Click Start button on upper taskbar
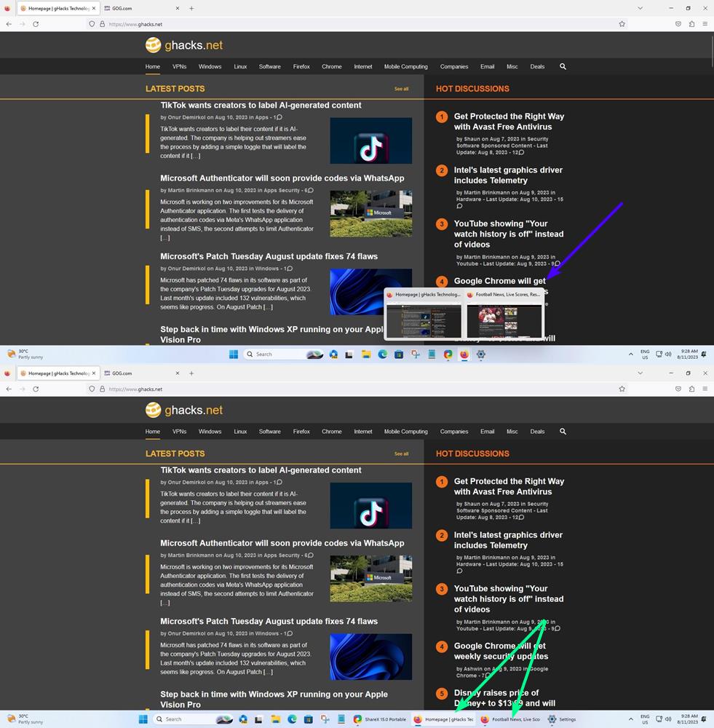Image resolution: width=714 pixels, height=728 pixels. pos(234,355)
